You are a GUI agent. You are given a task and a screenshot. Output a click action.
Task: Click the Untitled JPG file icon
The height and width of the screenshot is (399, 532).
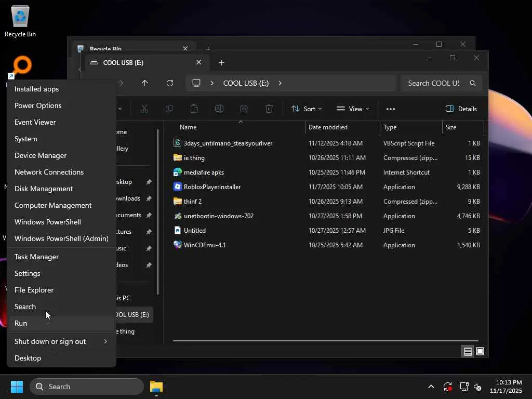click(178, 230)
